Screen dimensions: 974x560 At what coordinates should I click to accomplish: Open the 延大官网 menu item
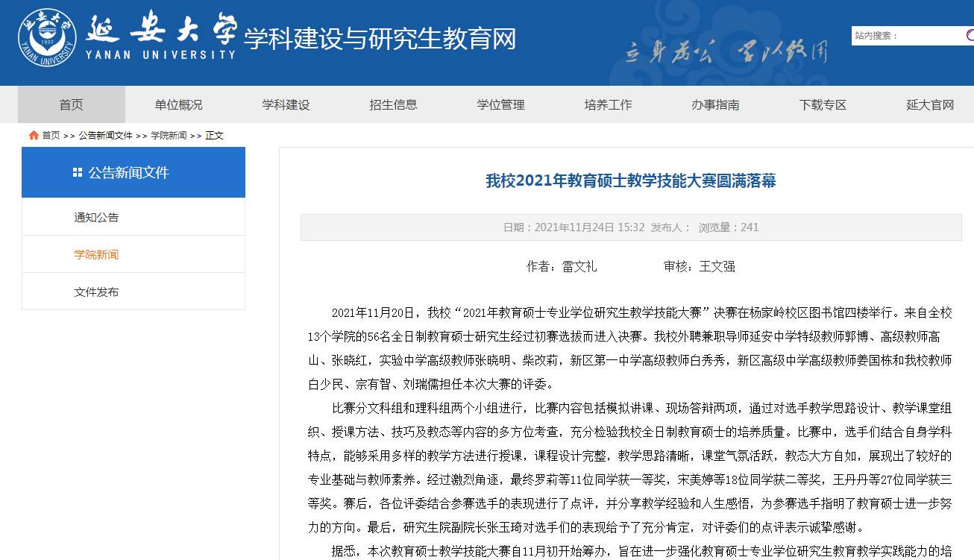click(931, 104)
